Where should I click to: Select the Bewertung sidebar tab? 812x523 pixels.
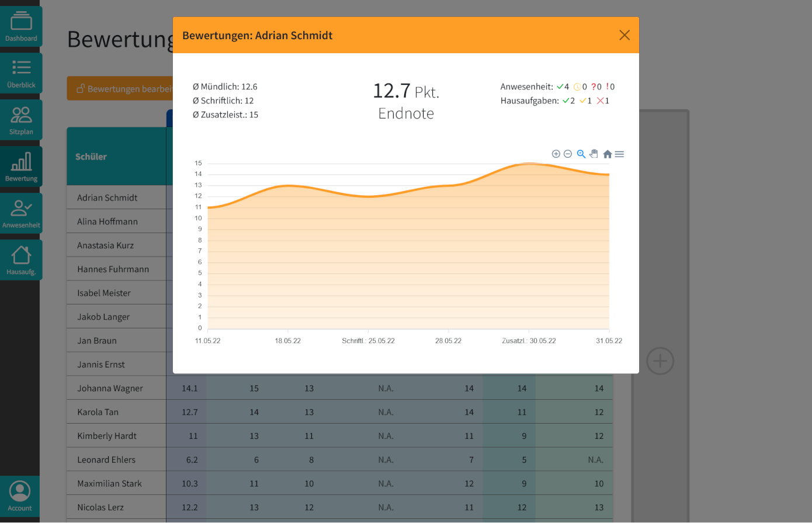[x=21, y=167]
